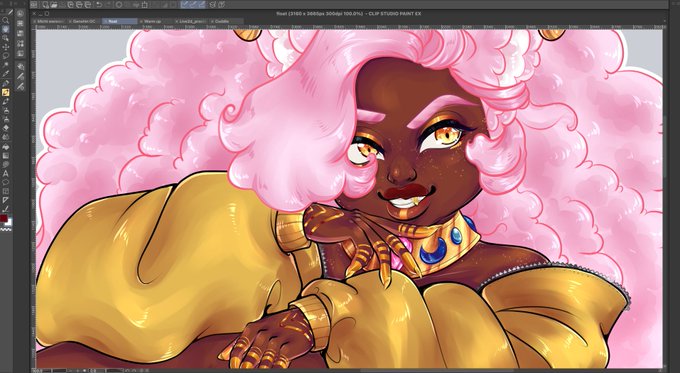Image resolution: width=680 pixels, height=373 pixels.
Task: Click the Clear circle icon in command bar
Action: click(119, 5)
